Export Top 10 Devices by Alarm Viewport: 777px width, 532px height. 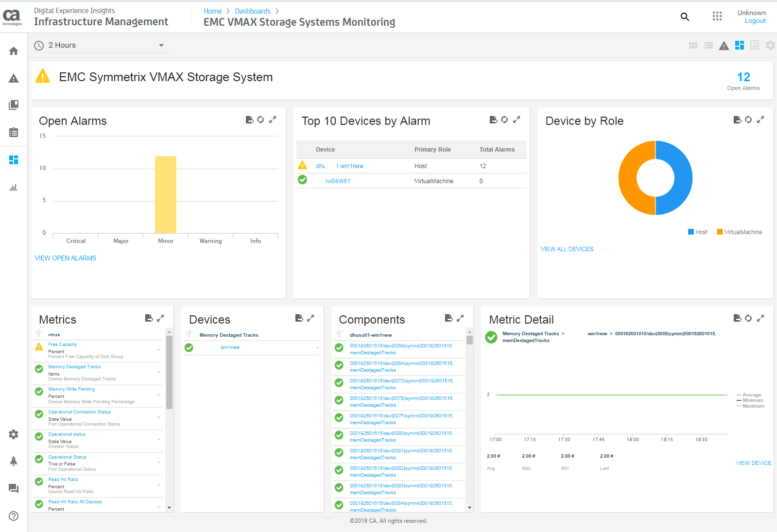pos(493,120)
